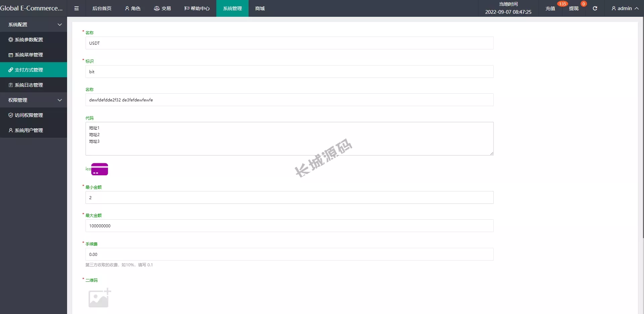
Task: Click the 最大金额 input field
Action: click(289, 226)
